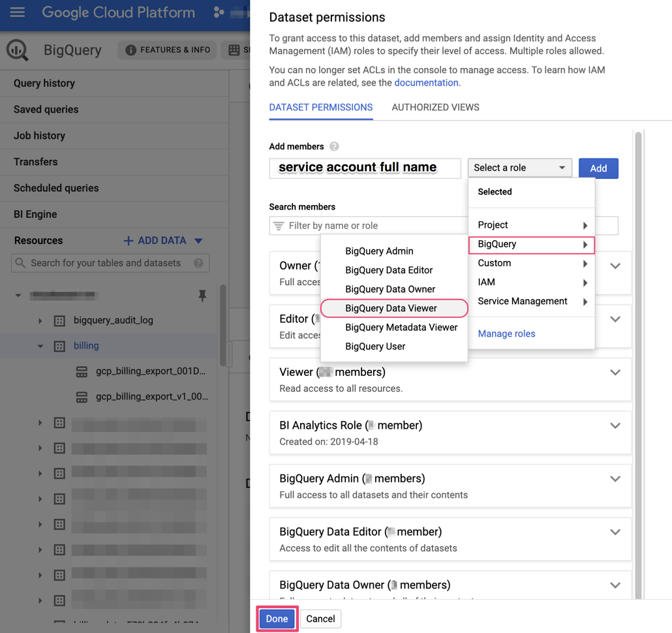Expand the BI Analytics Role section

pyautogui.click(x=615, y=425)
